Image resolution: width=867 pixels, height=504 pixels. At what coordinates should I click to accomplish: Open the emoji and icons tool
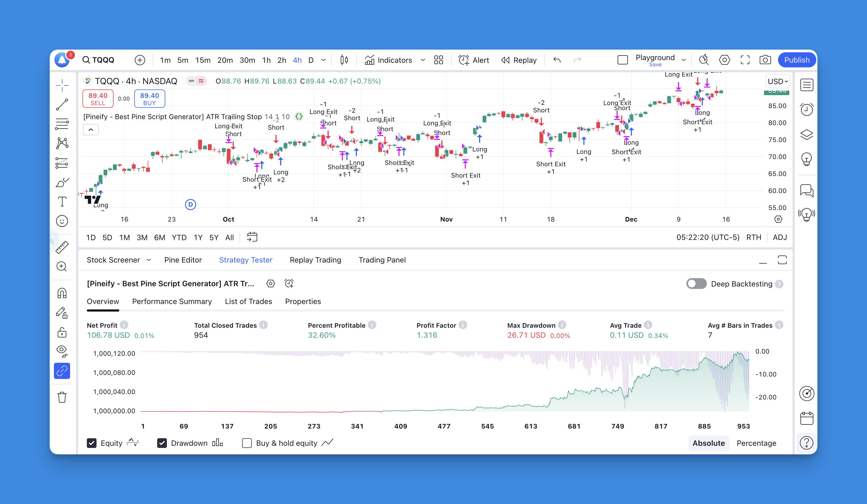(x=62, y=221)
